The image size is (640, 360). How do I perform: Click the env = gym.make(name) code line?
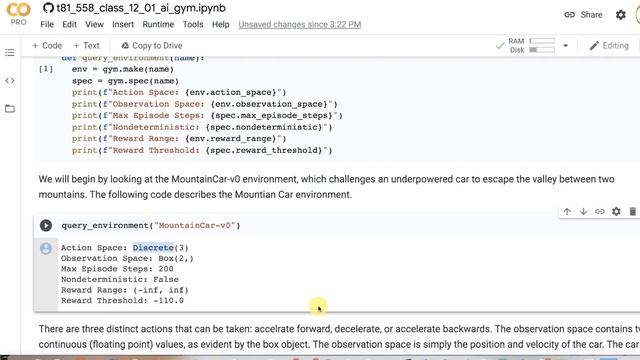[123, 69]
